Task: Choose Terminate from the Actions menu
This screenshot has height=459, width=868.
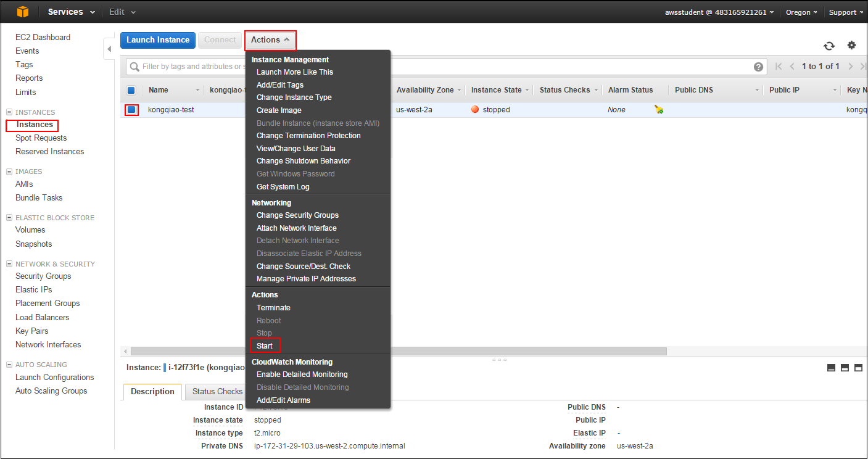Action: (x=273, y=308)
